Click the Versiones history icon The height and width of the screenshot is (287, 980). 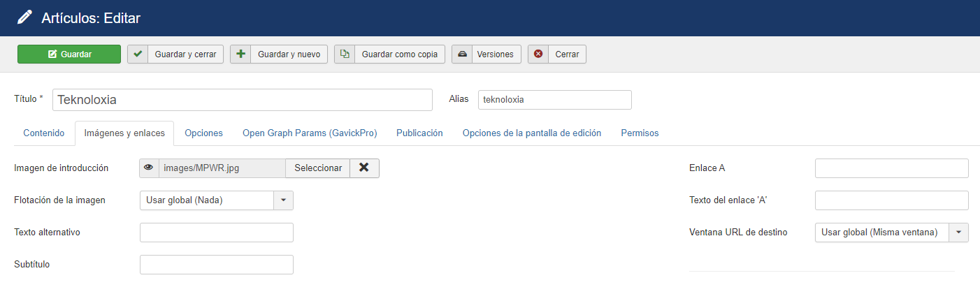pos(462,54)
